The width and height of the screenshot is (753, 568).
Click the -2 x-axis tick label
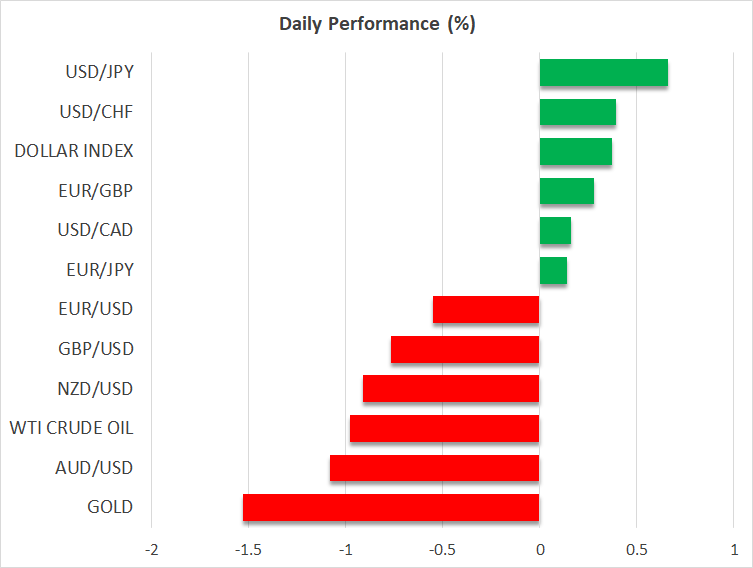(x=151, y=549)
